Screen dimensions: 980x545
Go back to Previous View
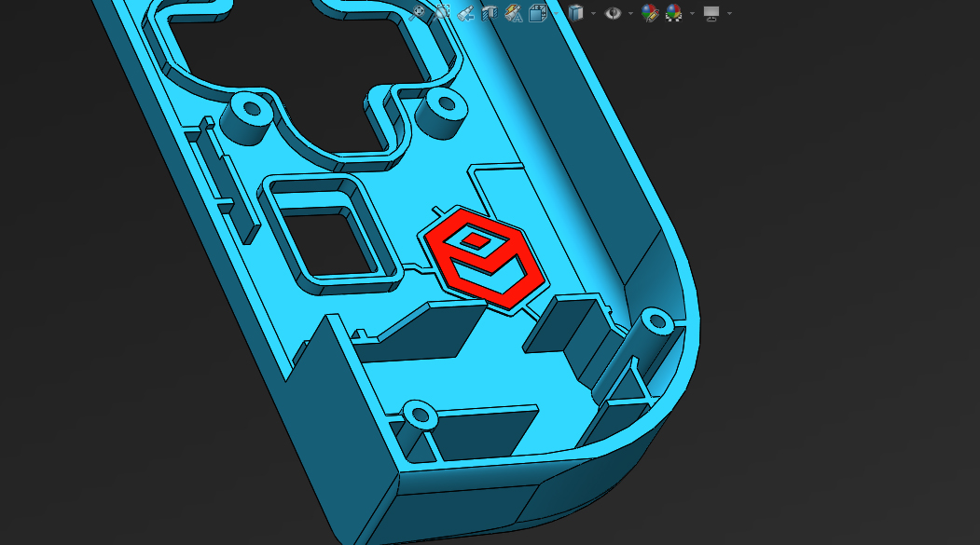[x=465, y=12]
